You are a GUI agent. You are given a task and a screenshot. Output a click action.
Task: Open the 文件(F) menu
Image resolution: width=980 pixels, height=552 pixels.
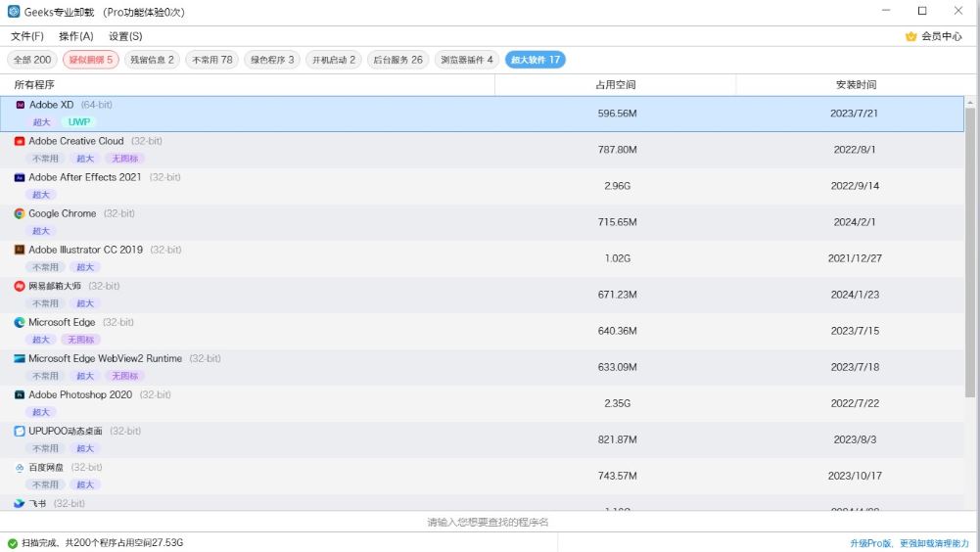coord(26,36)
